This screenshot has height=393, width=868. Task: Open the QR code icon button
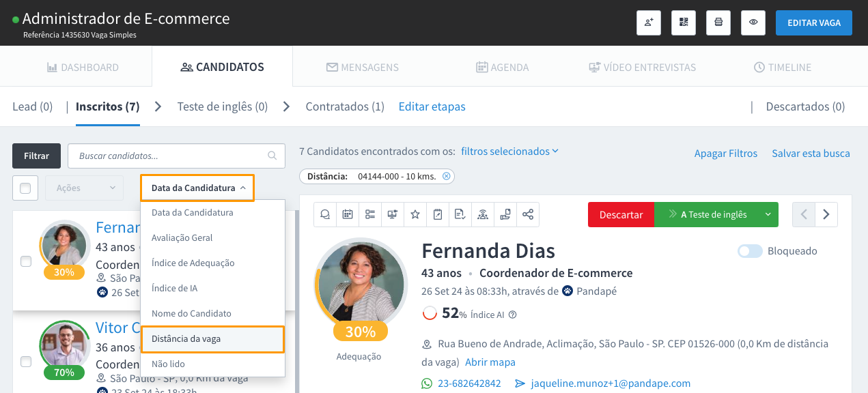(683, 23)
